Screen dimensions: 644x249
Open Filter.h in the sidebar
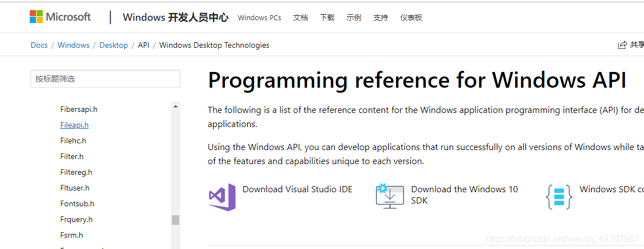[x=72, y=156]
